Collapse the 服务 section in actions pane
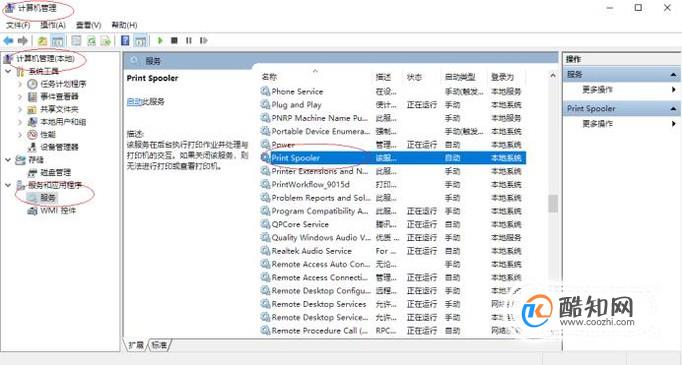 [673, 75]
